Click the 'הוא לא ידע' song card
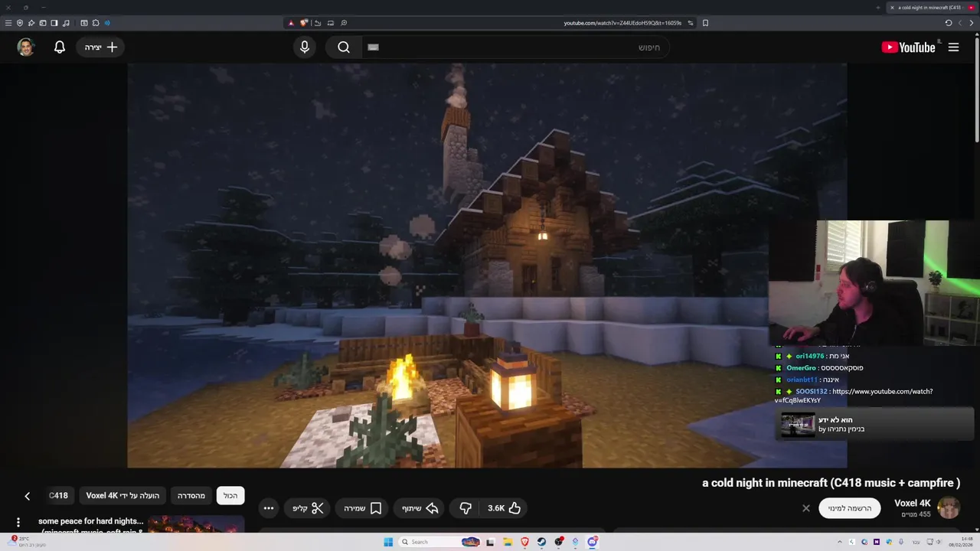 (875, 425)
